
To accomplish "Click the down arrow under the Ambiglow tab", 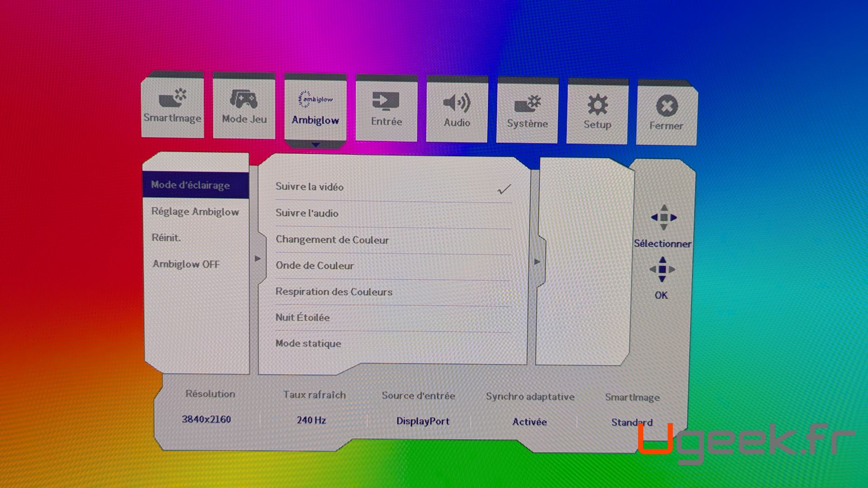I will (316, 145).
